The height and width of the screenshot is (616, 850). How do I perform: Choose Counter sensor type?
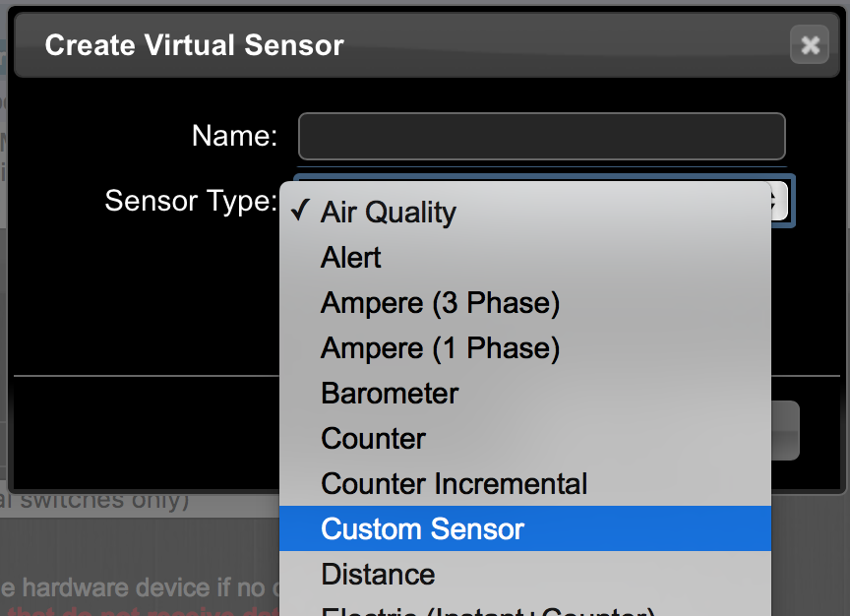524,438
